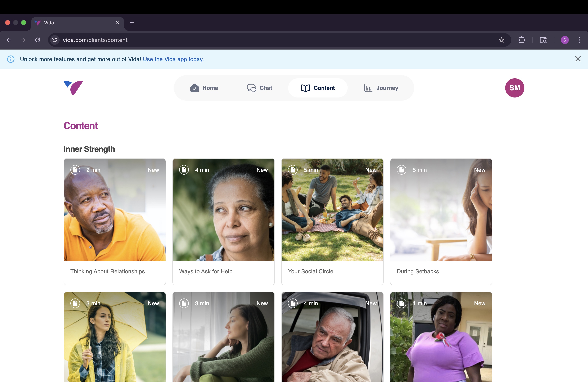Click the info icon in banner

point(11,59)
